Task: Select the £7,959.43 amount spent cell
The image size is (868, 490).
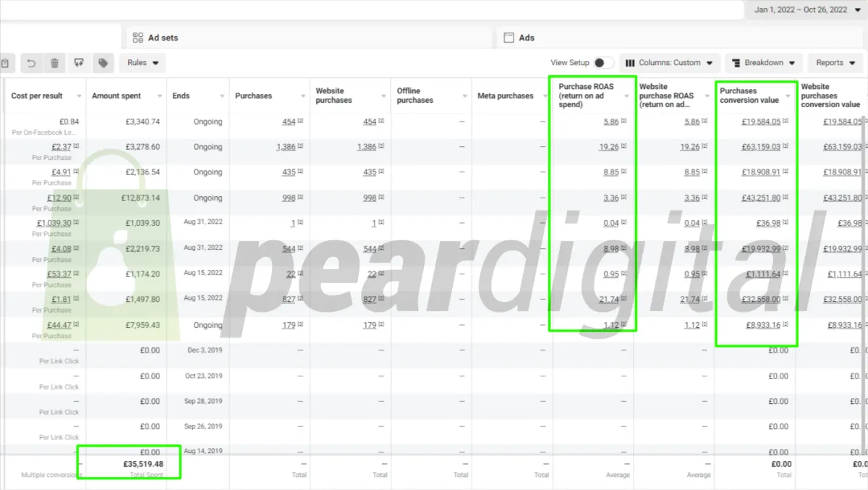Action: click(142, 325)
